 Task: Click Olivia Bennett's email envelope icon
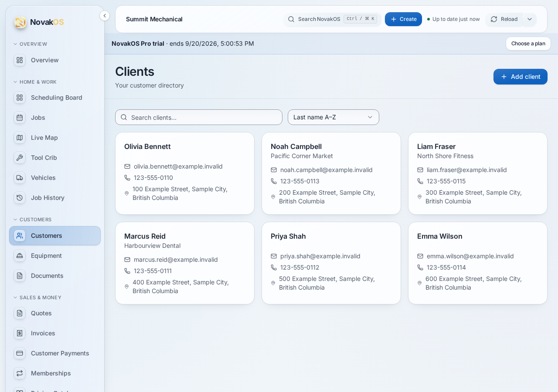tap(127, 166)
